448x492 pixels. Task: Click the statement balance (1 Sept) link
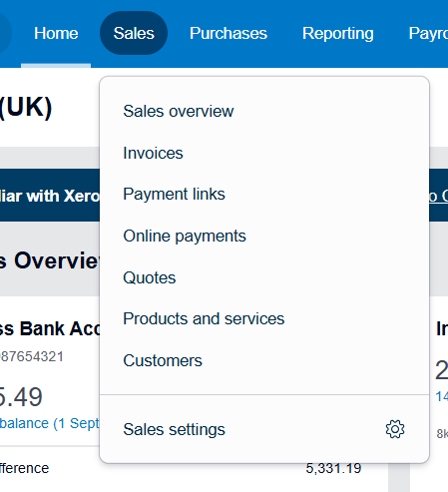click(x=50, y=423)
